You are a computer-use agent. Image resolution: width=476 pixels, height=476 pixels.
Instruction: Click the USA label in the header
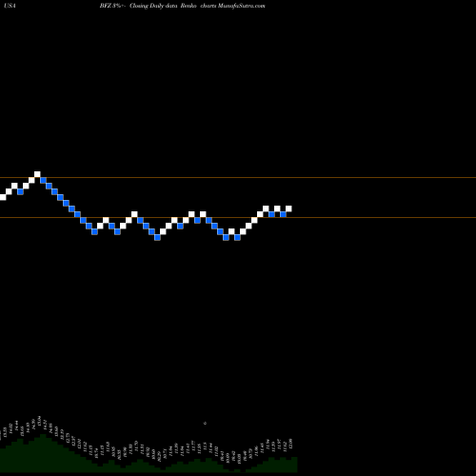(10, 6)
